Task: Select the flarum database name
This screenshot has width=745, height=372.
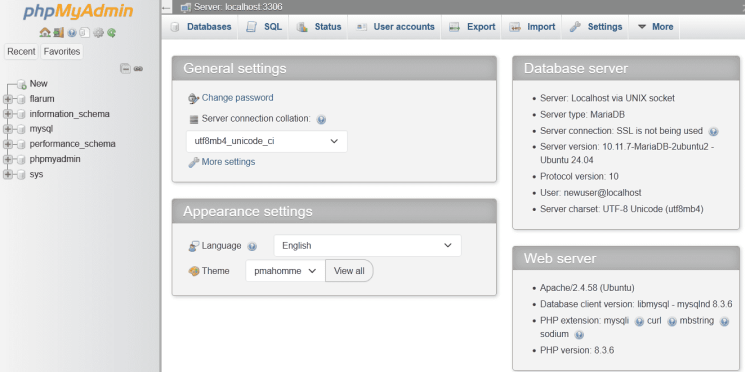Action: [42, 99]
